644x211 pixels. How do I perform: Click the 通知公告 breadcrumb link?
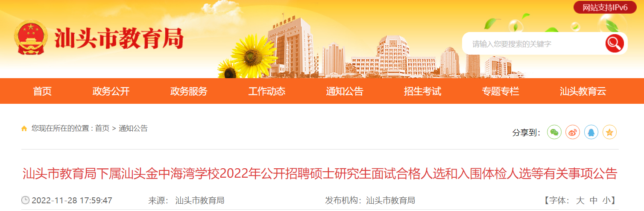click(133, 128)
